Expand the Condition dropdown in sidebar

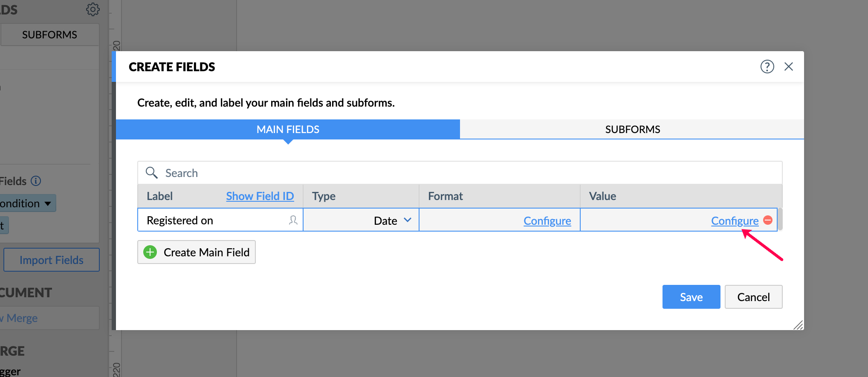point(28,203)
